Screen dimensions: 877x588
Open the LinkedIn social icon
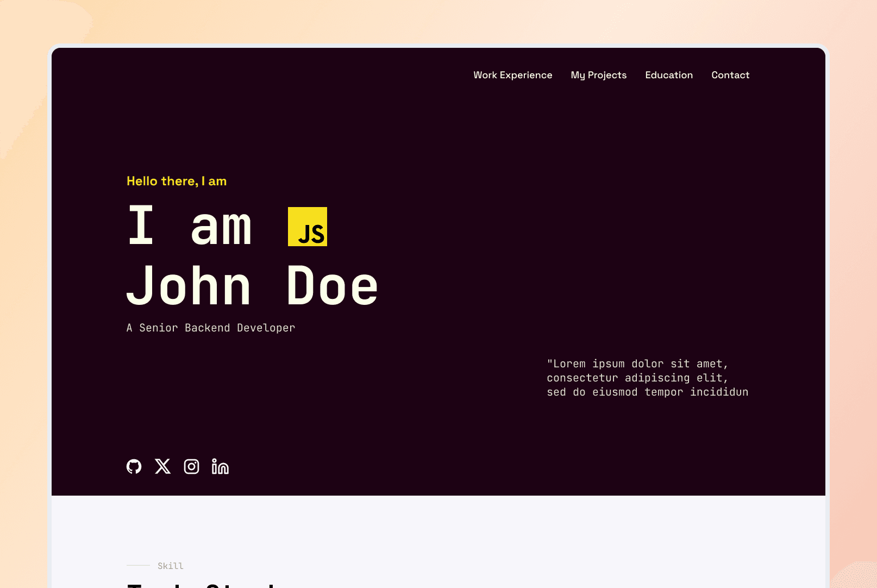coord(220,466)
